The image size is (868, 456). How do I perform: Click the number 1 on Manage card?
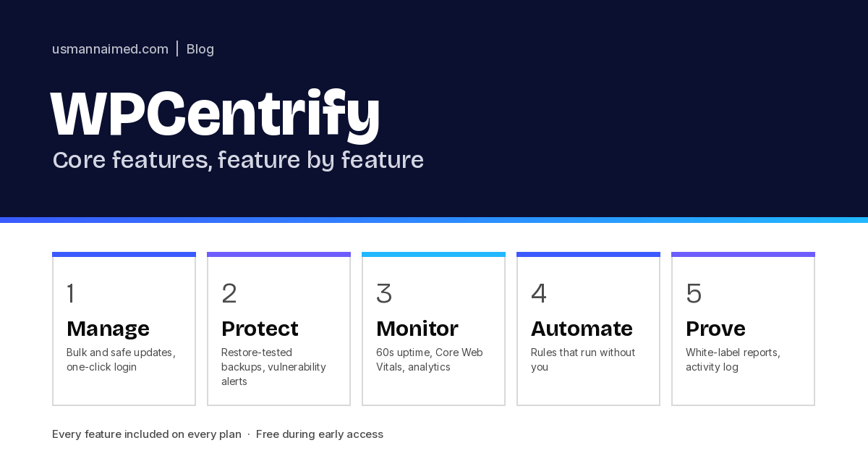pos(70,293)
